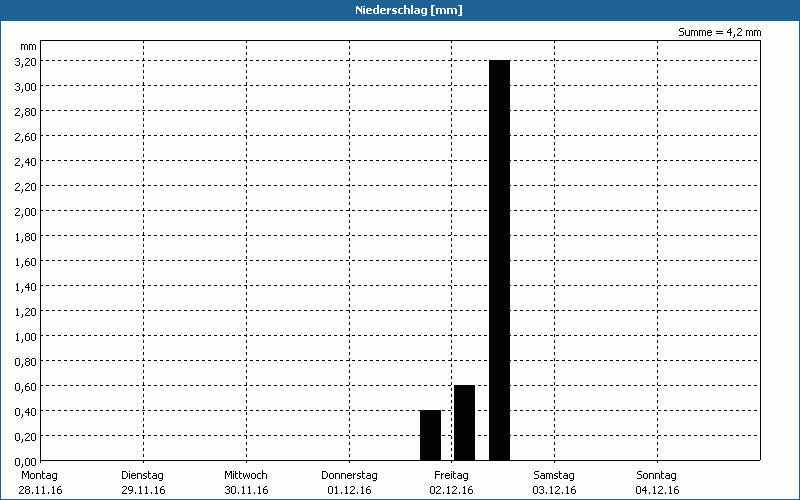Click the date '04.12.16'
The width and height of the screenshot is (800, 500).
coord(657,490)
